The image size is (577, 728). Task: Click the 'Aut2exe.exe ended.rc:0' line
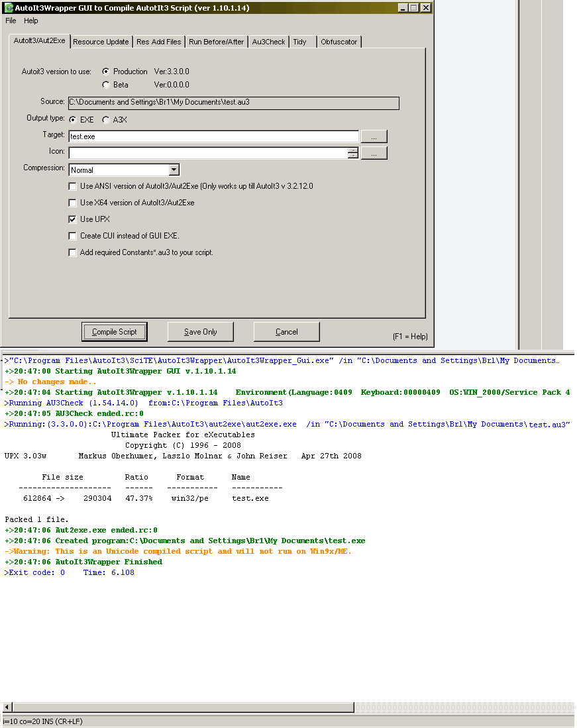[x=81, y=530]
